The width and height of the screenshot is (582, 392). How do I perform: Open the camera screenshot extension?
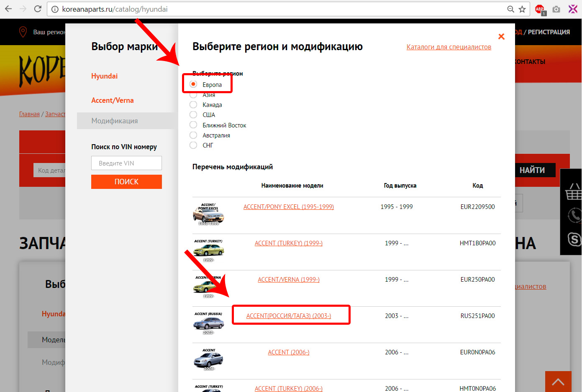[x=556, y=9]
